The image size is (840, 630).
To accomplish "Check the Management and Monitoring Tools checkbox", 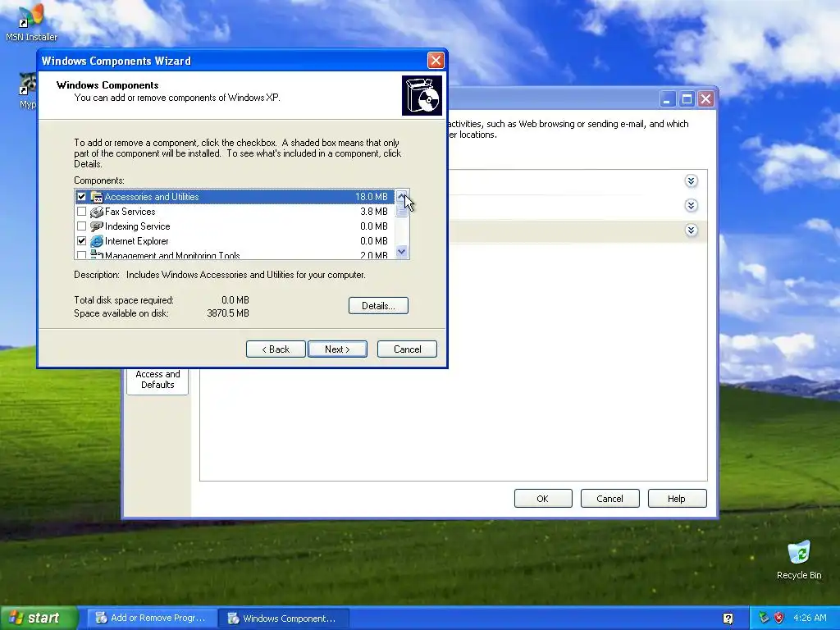I will (81, 255).
